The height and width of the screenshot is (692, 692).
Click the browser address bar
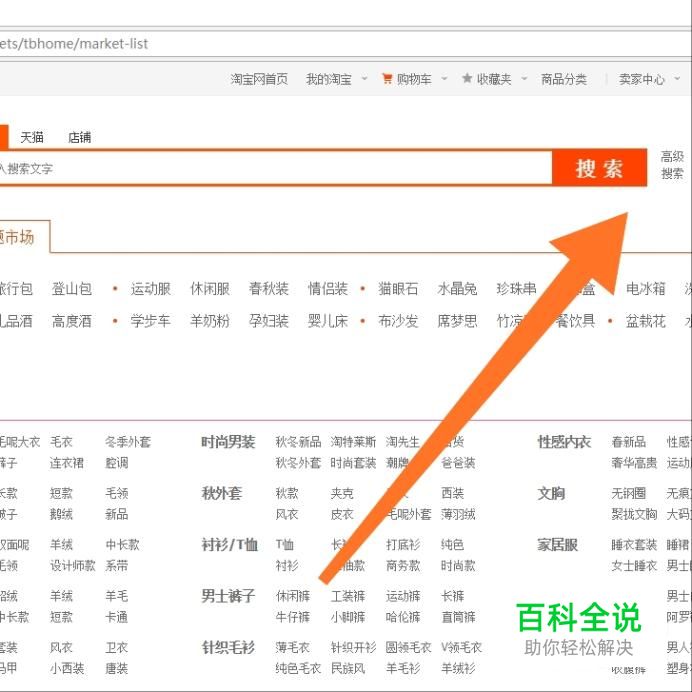tap(344, 44)
